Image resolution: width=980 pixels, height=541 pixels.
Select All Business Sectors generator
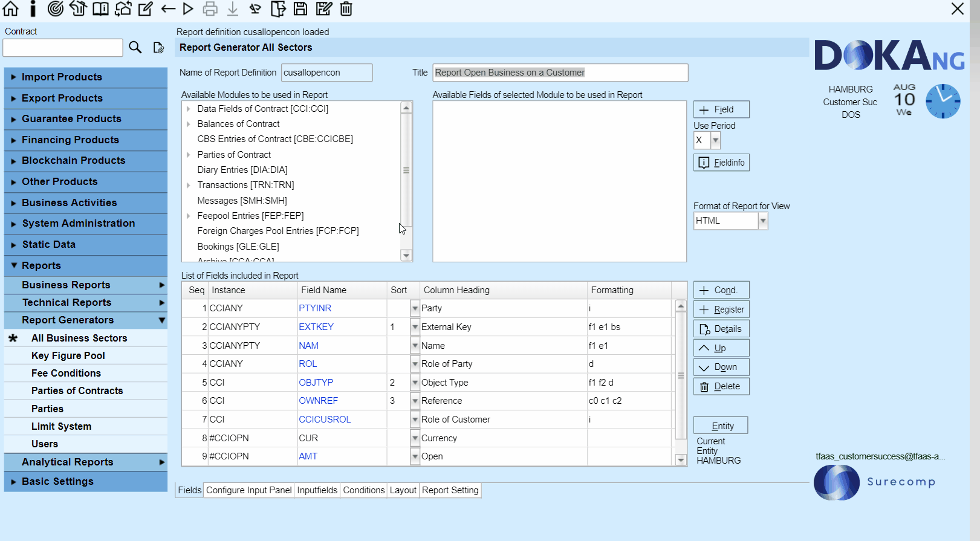[86, 338]
